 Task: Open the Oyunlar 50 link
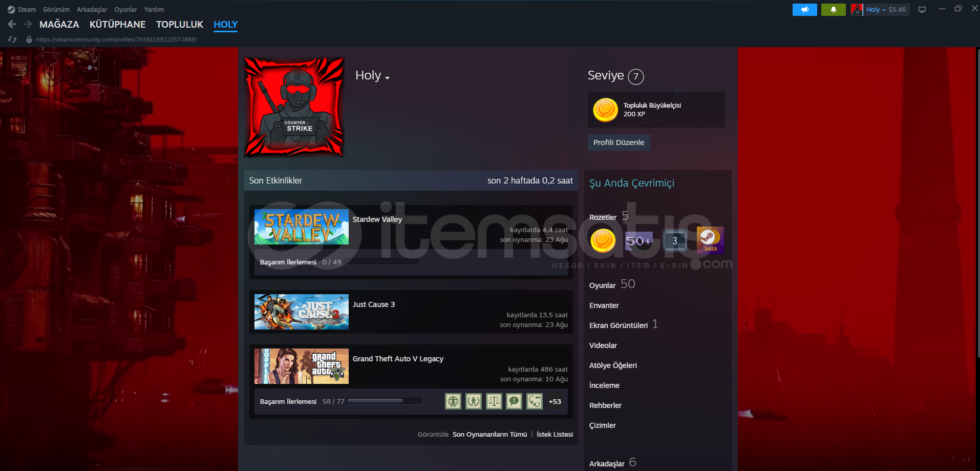(x=612, y=284)
